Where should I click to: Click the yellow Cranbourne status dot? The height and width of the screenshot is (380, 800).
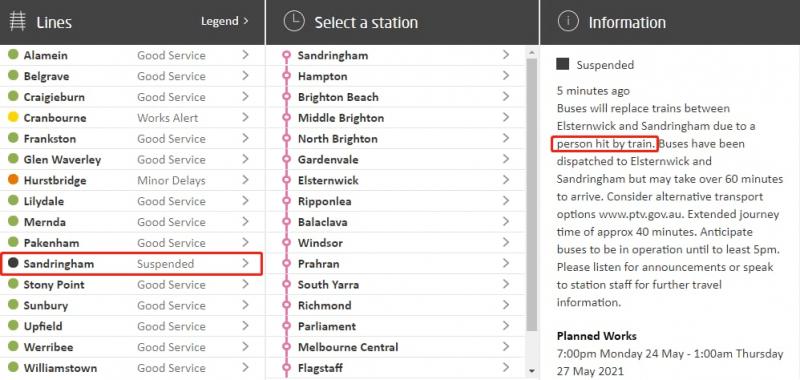(x=14, y=118)
